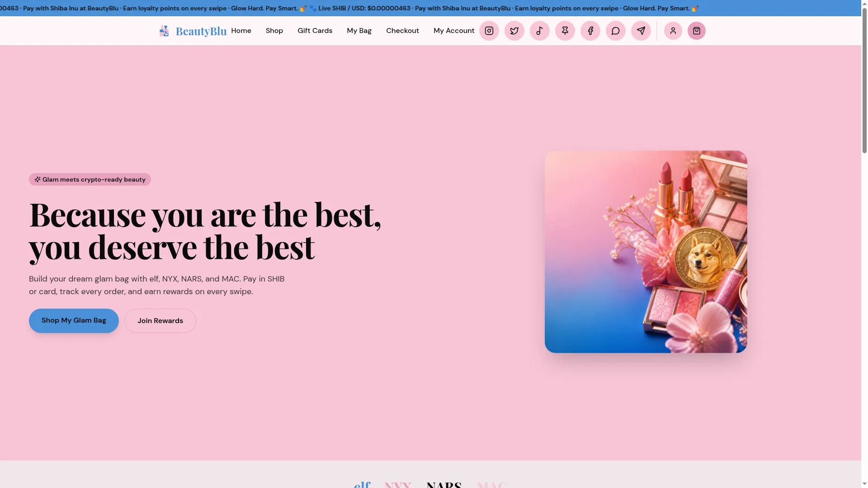Click the Build your dream glam bag paragraph
Screen dimensions: 868x488
tap(157, 285)
